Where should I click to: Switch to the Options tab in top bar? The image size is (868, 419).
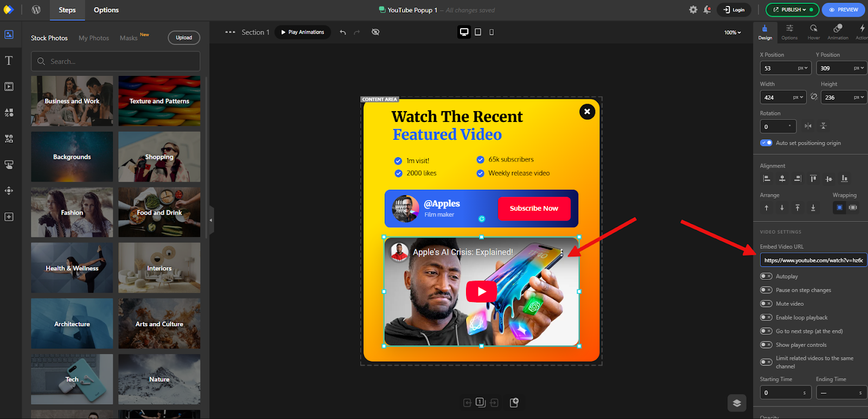click(x=106, y=10)
